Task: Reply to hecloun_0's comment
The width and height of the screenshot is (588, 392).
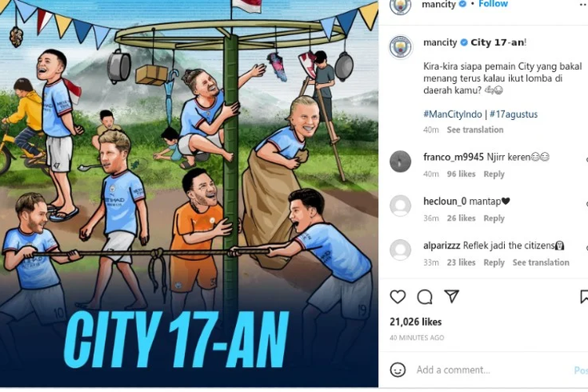Action: [494, 218]
